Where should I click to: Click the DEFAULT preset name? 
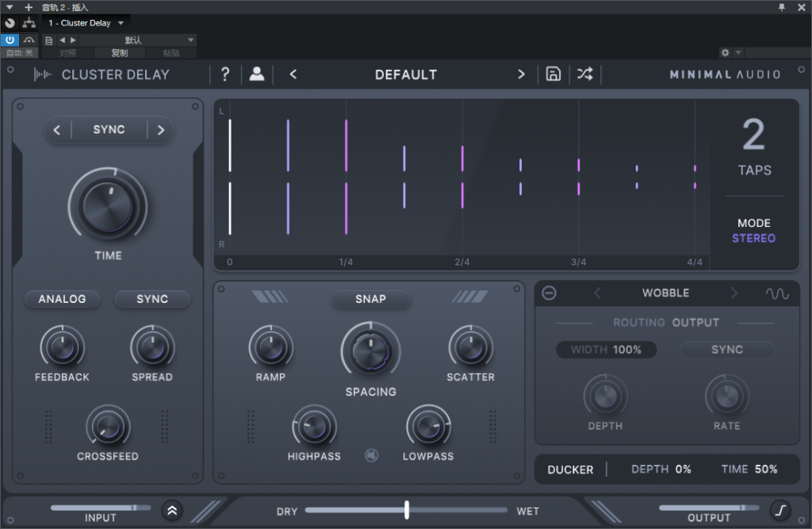coord(406,75)
